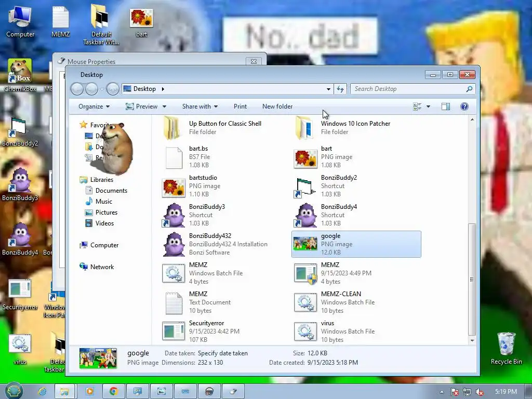Click the google PNG image file
The height and width of the screenshot is (399, 532).
tap(356, 244)
